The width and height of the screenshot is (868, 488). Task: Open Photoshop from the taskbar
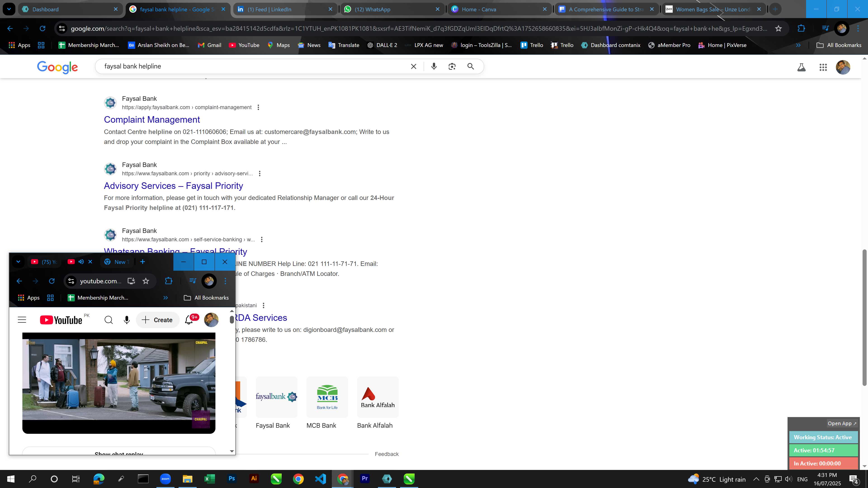coord(232,479)
